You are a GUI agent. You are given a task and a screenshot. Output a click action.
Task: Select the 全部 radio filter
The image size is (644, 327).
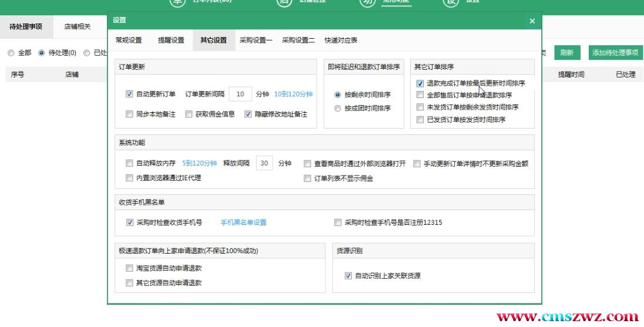(x=11, y=53)
